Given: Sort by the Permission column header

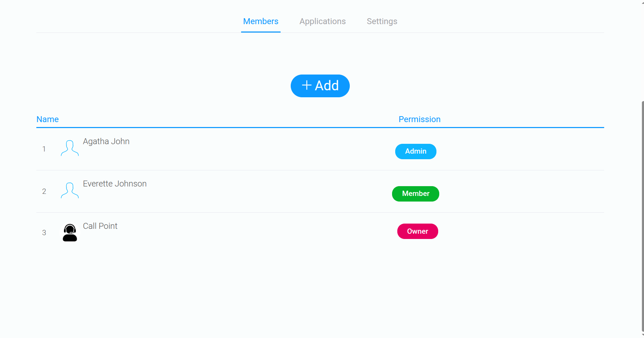Looking at the screenshot, I should (420, 119).
